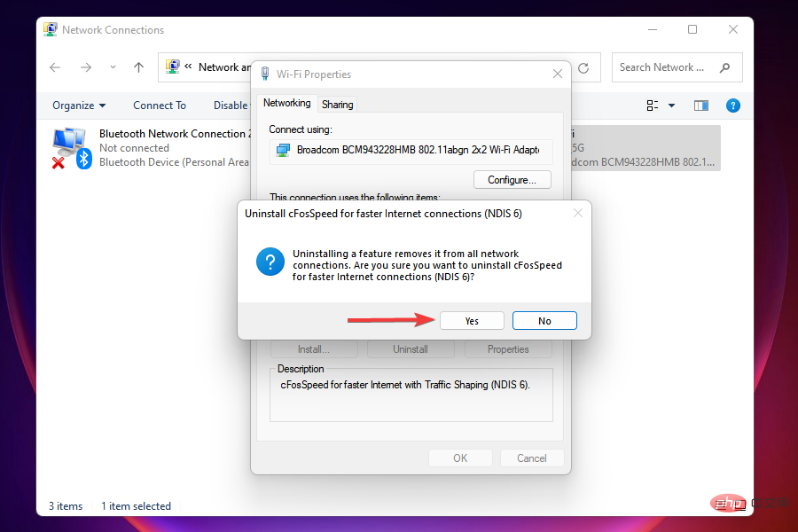798x532 pixels.
Task: Click Connect To in the toolbar
Action: [160, 106]
